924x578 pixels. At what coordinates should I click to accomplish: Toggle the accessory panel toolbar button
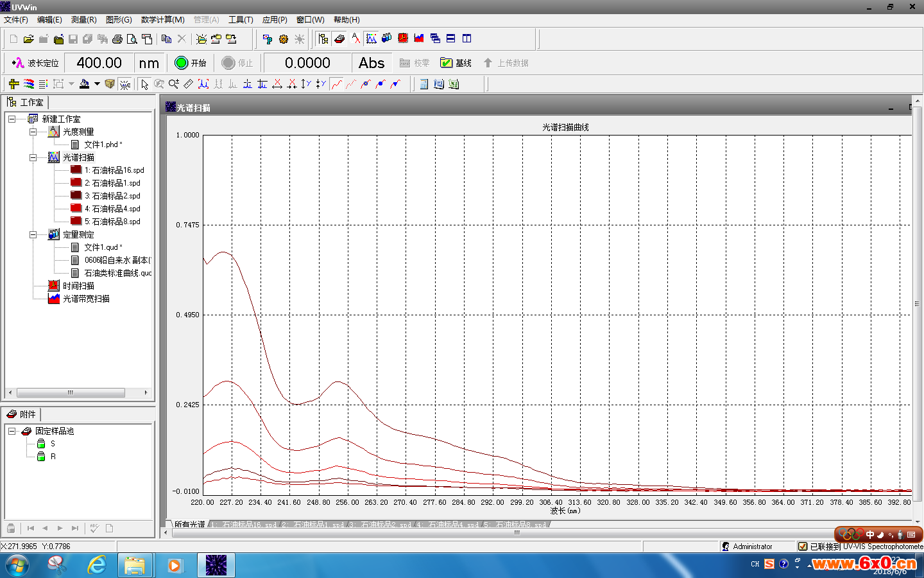(339, 39)
